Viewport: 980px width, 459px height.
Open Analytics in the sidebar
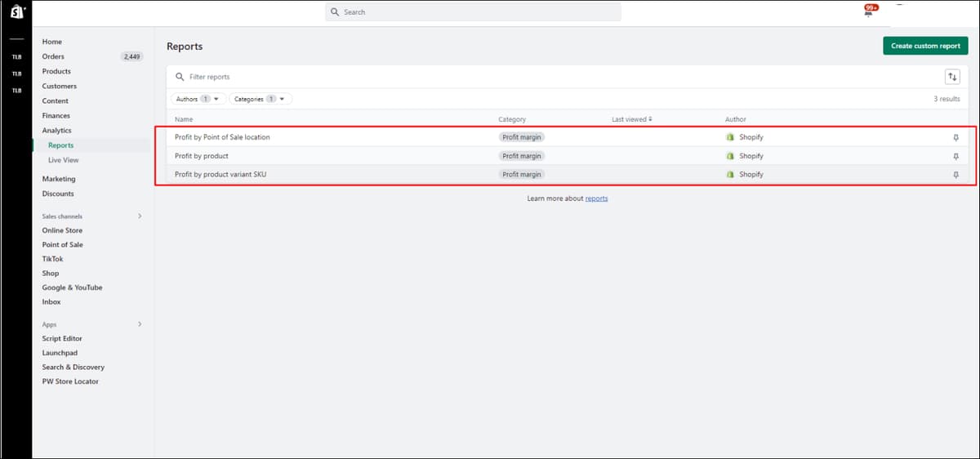[57, 130]
